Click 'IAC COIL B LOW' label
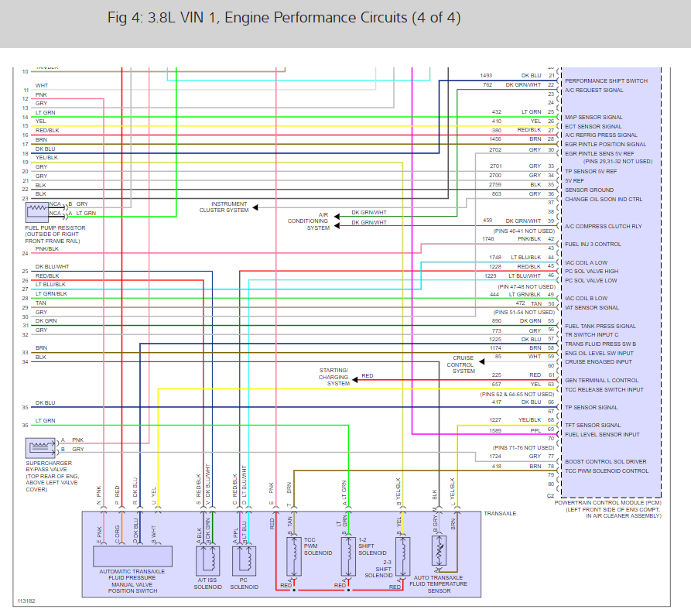Viewport: 691px width, 616px height. pyautogui.click(x=586, y=298)
